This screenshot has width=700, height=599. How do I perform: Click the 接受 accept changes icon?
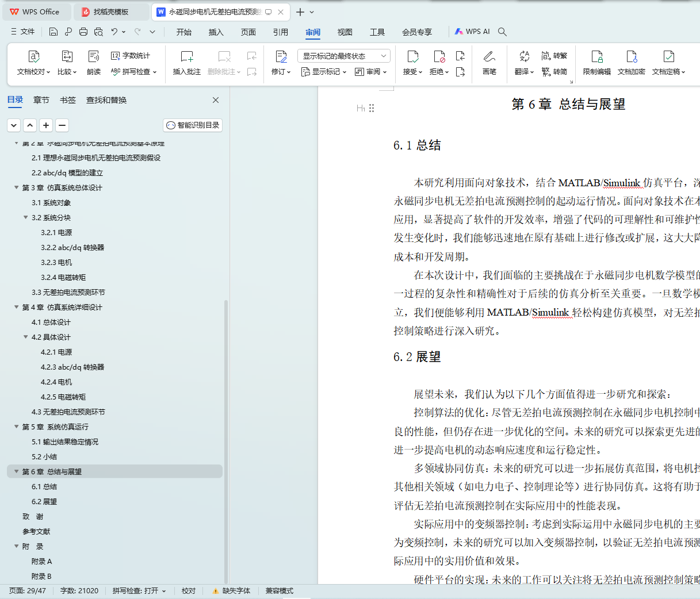412,56
